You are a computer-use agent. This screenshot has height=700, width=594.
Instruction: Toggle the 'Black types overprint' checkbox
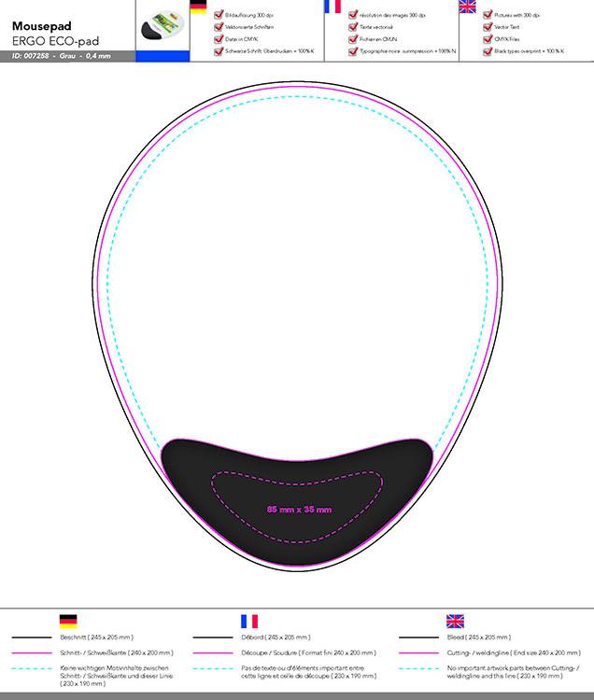[x=487, y=52]
